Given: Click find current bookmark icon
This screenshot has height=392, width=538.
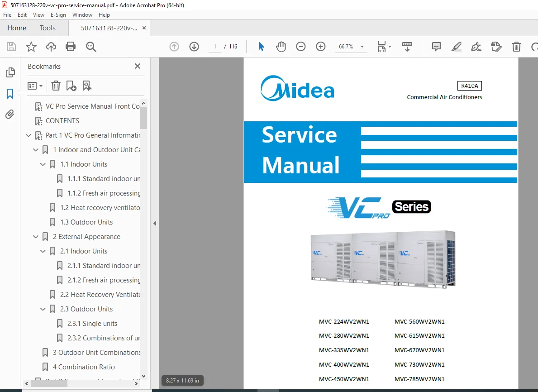Looking at the screenshot, I should 87,86.
